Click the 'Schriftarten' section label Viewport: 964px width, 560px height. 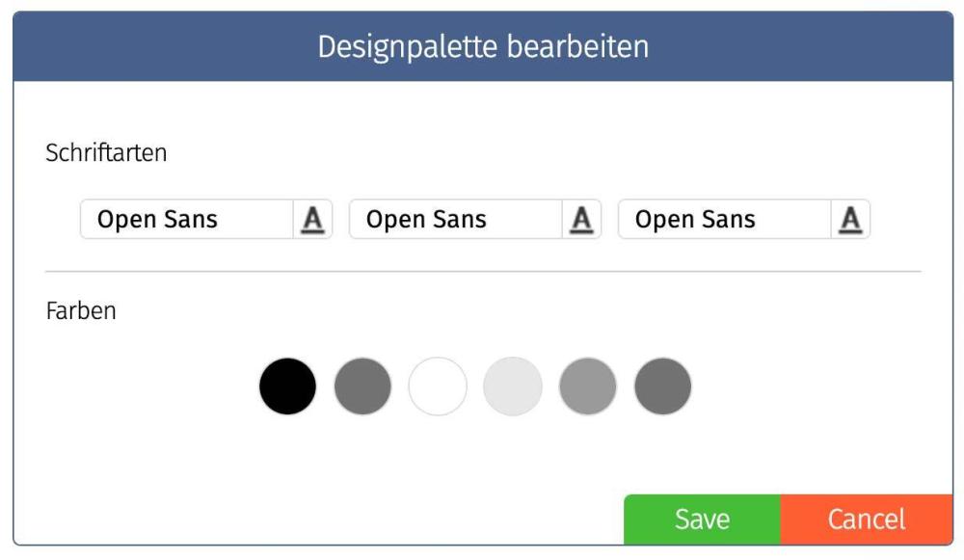click(x=106, y=153)
